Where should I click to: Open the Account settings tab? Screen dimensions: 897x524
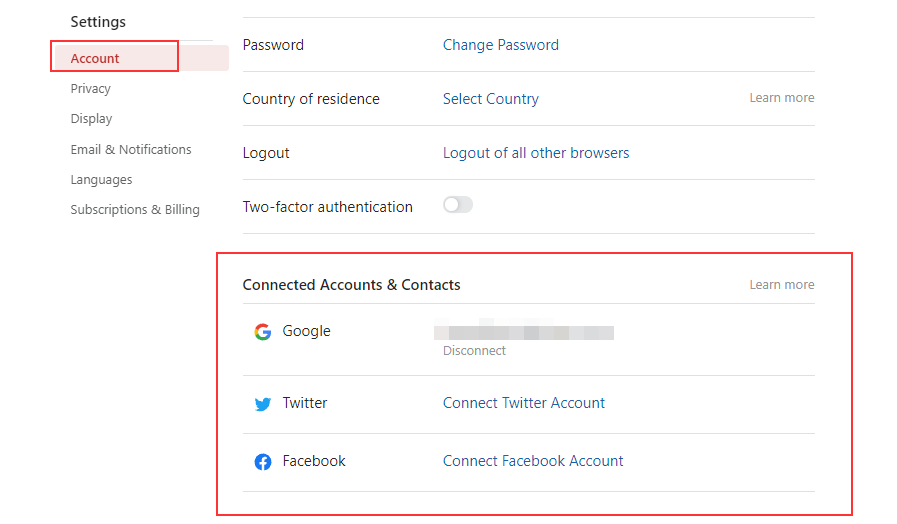point(95,59)
